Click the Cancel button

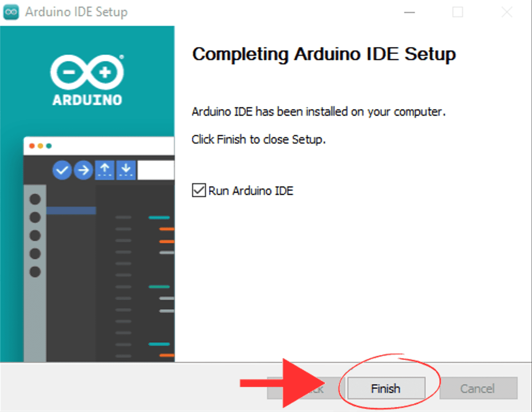pos(478,388)
